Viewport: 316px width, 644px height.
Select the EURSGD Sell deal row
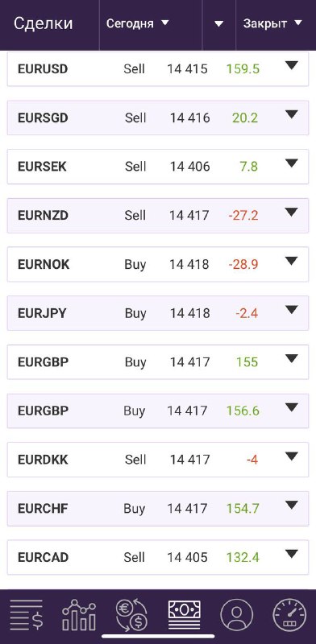point(158,118)
